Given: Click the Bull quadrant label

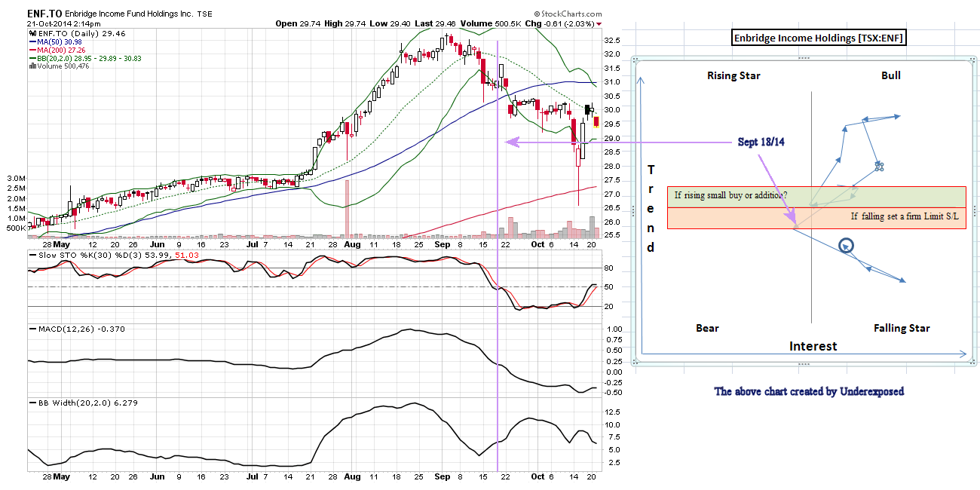Looking at the screenshot, I should click(891, 75).
